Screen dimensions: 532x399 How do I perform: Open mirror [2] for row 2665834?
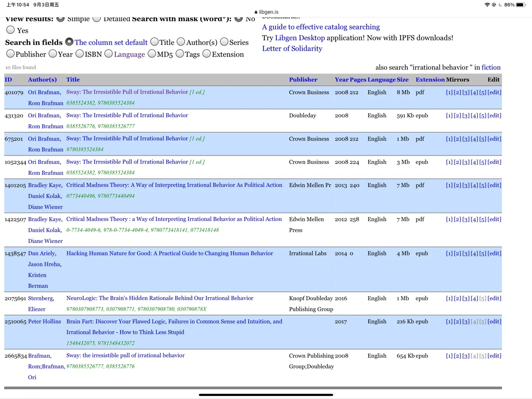458,356
